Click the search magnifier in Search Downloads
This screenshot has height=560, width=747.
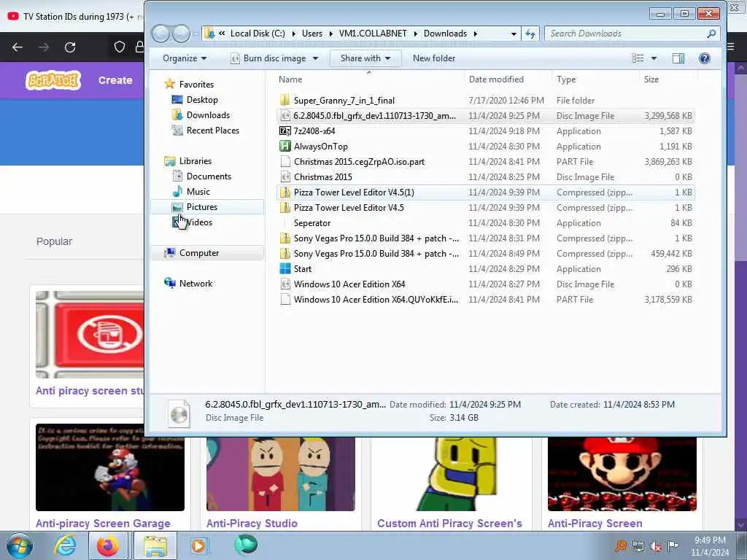711,34
